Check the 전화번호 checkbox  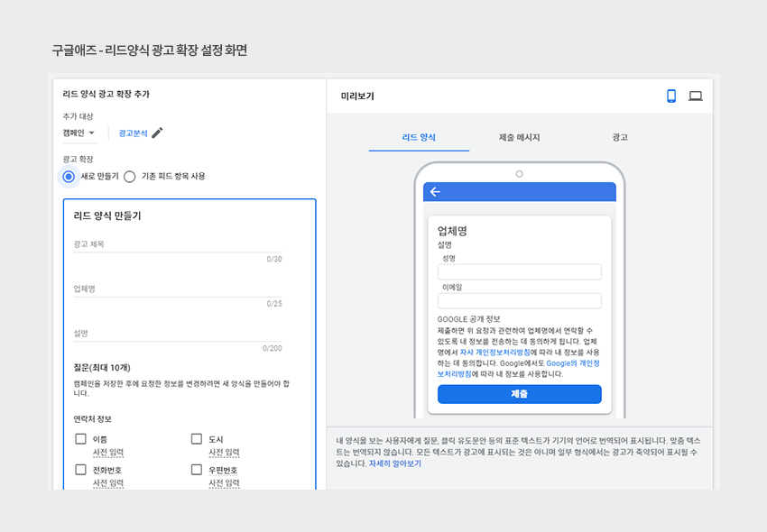coord(80,470)
